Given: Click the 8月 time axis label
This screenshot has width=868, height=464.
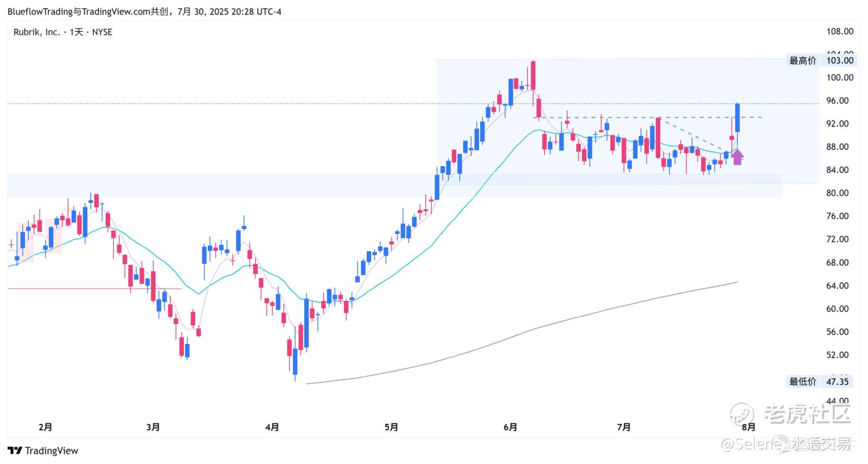Looking at the screenshot, I should coord(749,427).
